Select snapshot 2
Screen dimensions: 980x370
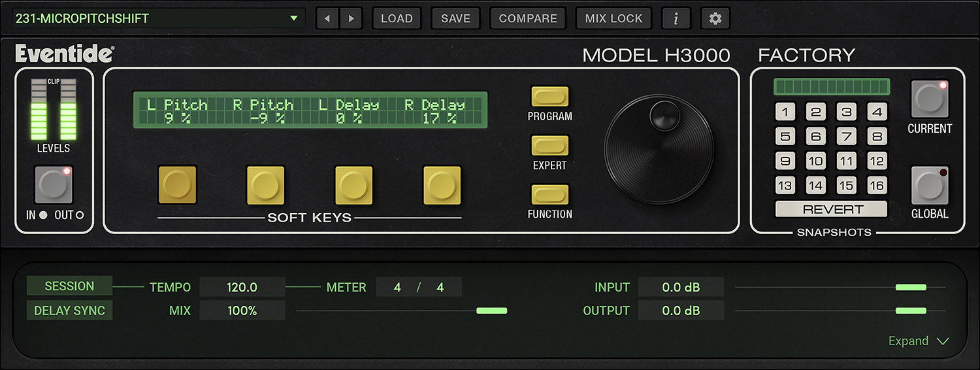(815, 112)
